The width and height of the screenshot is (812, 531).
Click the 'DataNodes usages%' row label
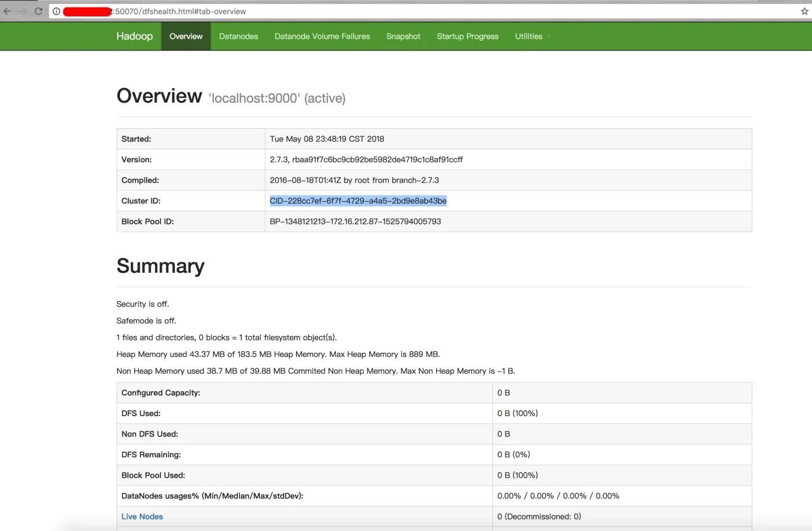click(212, 496)
